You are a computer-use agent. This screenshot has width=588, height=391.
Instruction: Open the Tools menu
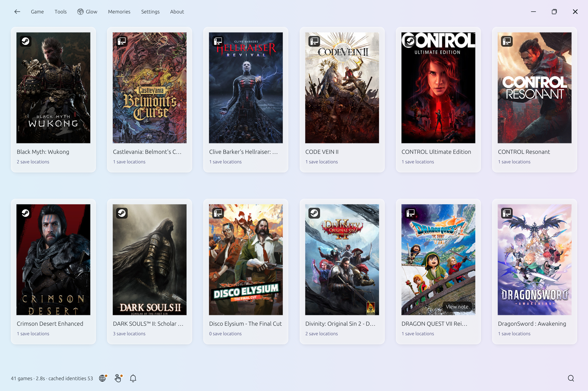click(61, 12)
